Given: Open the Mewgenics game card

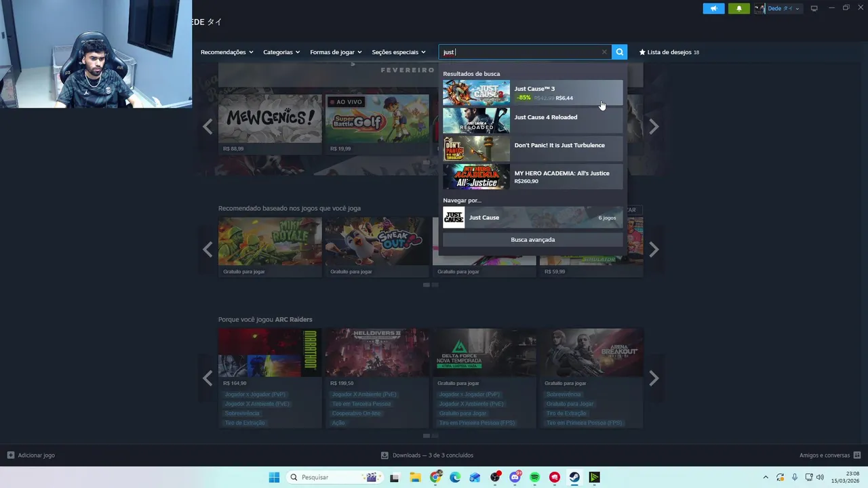Looking at the screenshot, I should point(270,124).
